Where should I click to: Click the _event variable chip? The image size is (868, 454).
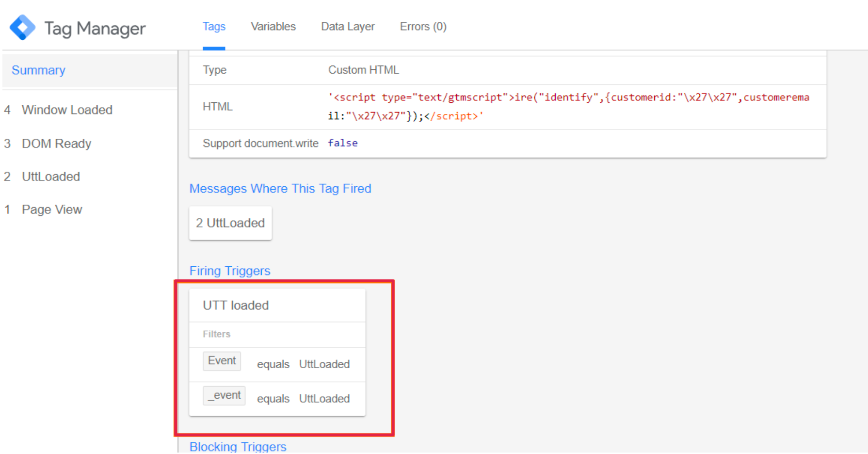tap(224, 395)
